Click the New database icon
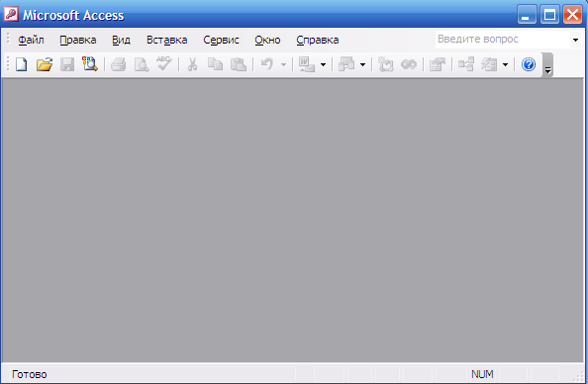Viewport: 588px width, 384px height. pyautogui.click(x=22, y=64)
